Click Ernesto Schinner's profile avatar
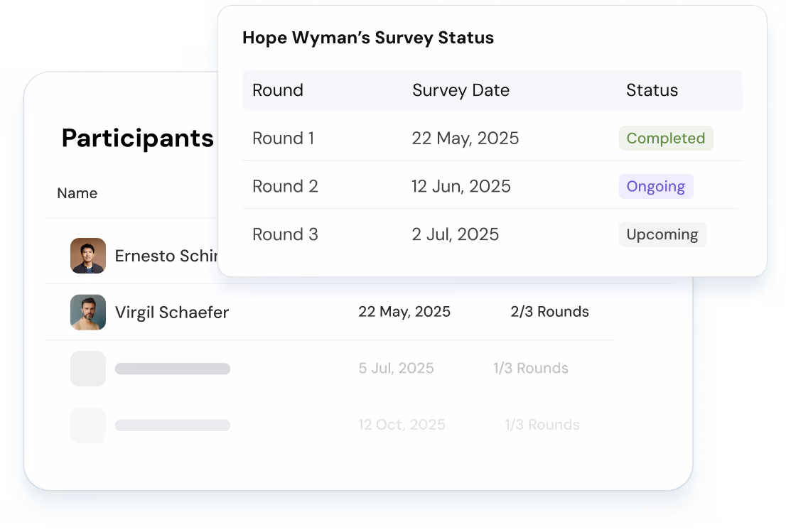The height and width of the screenshot is (532, 786). click(87, 256)
